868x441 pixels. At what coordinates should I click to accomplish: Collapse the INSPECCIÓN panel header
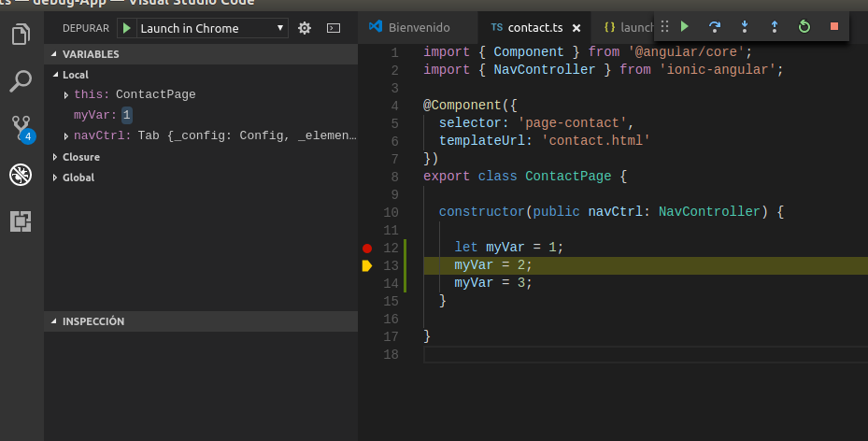(x=92, y=321)
